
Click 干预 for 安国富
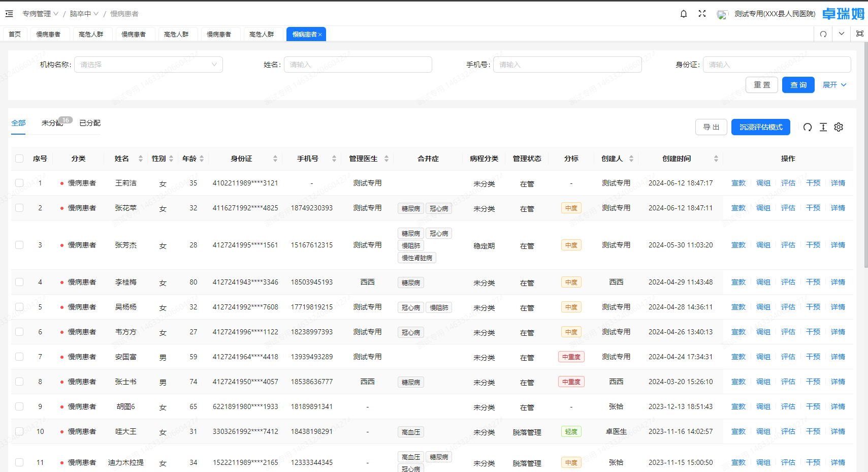(x=813, y=357)
